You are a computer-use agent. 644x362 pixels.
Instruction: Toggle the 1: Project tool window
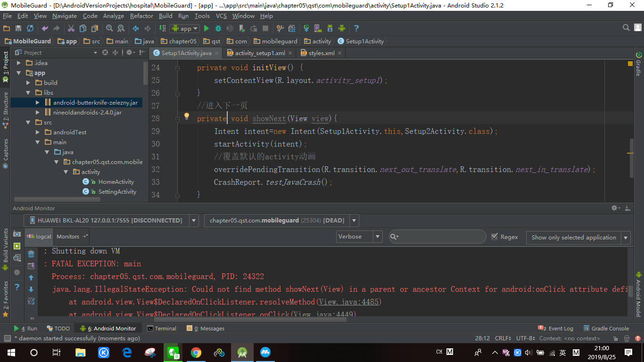(x=5, y=67)
